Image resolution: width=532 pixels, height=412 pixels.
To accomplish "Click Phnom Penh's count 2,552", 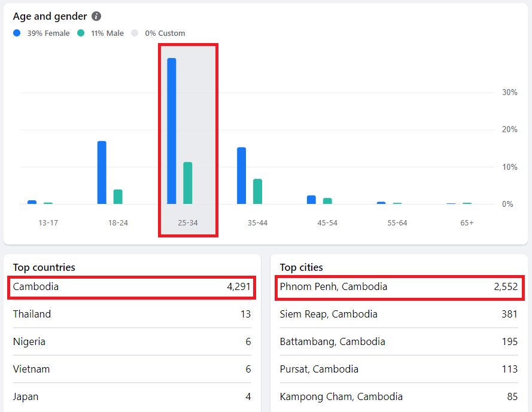I will pos(506,286).
